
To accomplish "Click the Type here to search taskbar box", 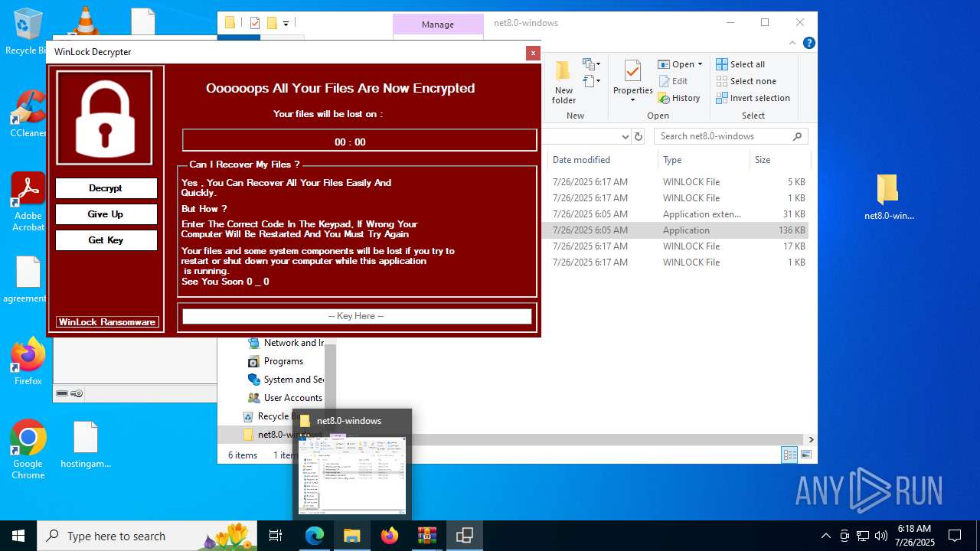I will click(147, 536).
